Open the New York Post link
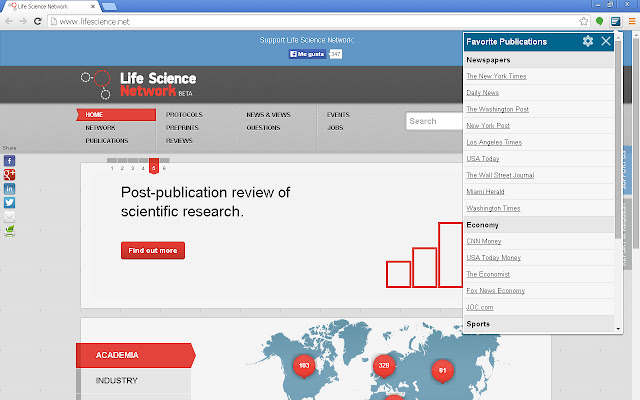This screenshot has width=640, height=400. 488,126
